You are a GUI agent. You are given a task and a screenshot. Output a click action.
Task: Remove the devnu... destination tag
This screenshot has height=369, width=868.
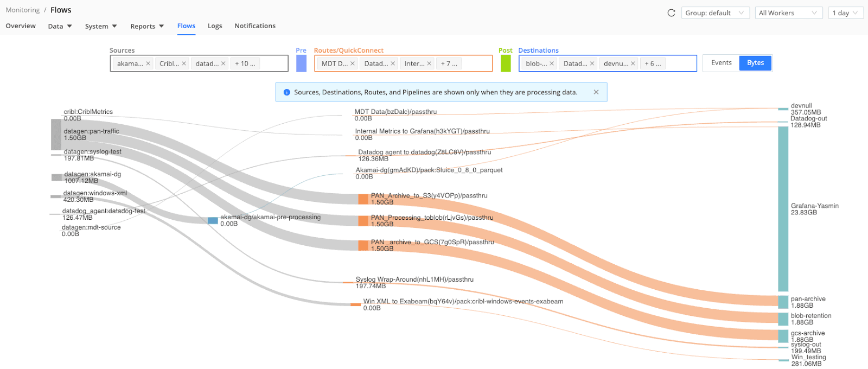(633, 63)
